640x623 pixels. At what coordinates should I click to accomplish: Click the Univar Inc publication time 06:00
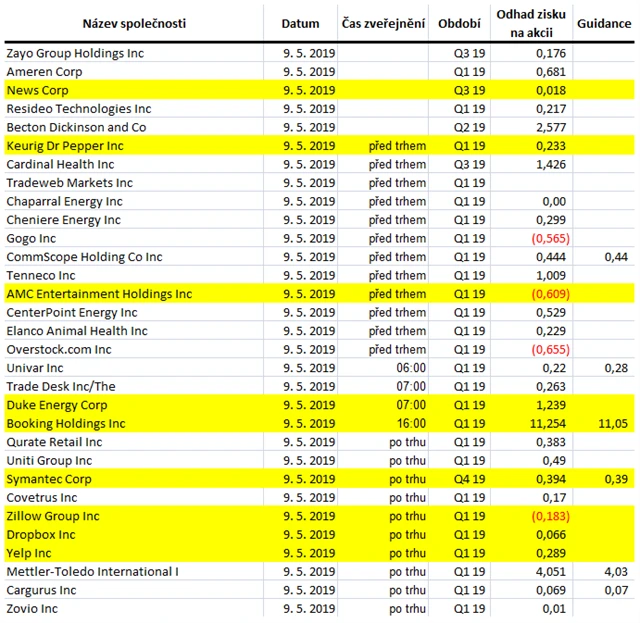tap(410, 368)
